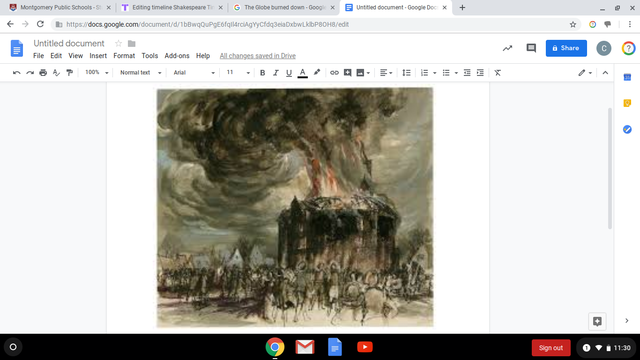Toggle underline formatting
Screen dimensions: 640x360
[289, 73]
